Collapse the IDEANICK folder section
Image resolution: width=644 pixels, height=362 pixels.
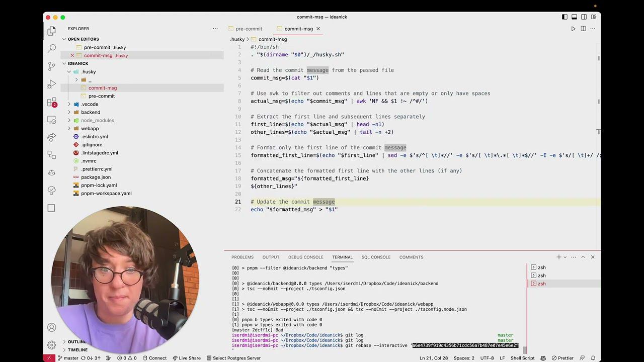point(64,63)
